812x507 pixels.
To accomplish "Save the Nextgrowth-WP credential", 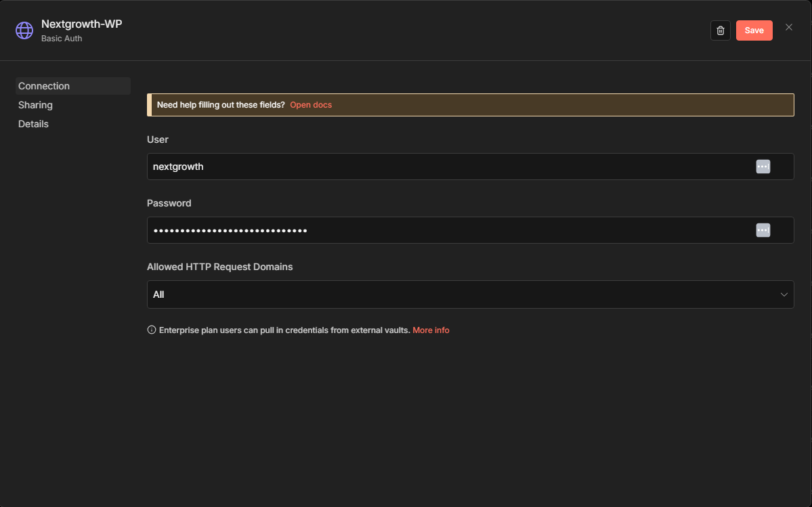I will [x=754, y=30].
